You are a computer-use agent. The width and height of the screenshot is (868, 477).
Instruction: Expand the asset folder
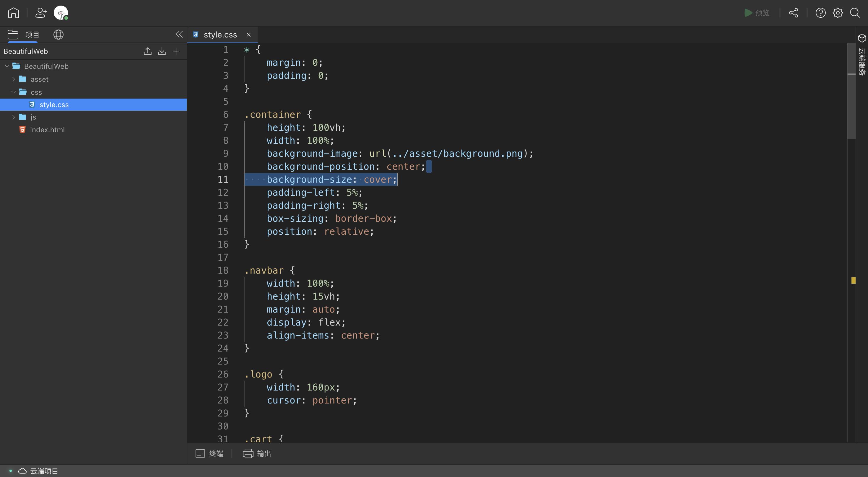[x=14, y=79]
